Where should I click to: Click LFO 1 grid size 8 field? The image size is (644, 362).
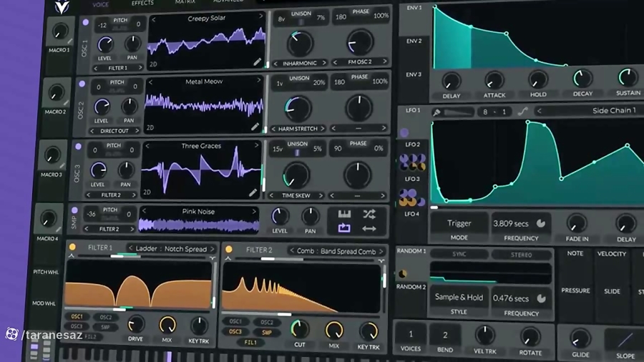point(485,112)
